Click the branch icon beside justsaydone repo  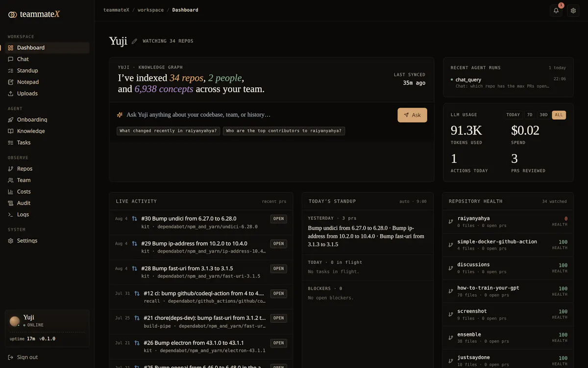[451, 361]
